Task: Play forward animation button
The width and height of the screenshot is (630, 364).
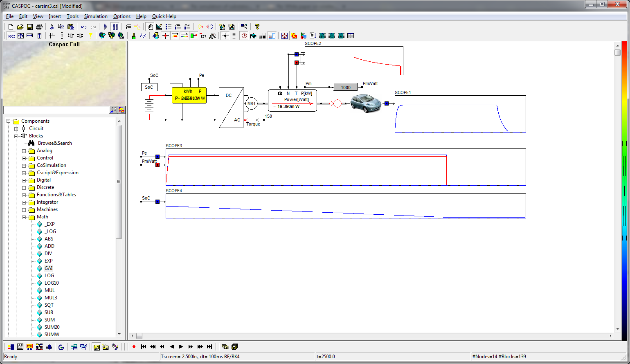Action: click(181, 347)
